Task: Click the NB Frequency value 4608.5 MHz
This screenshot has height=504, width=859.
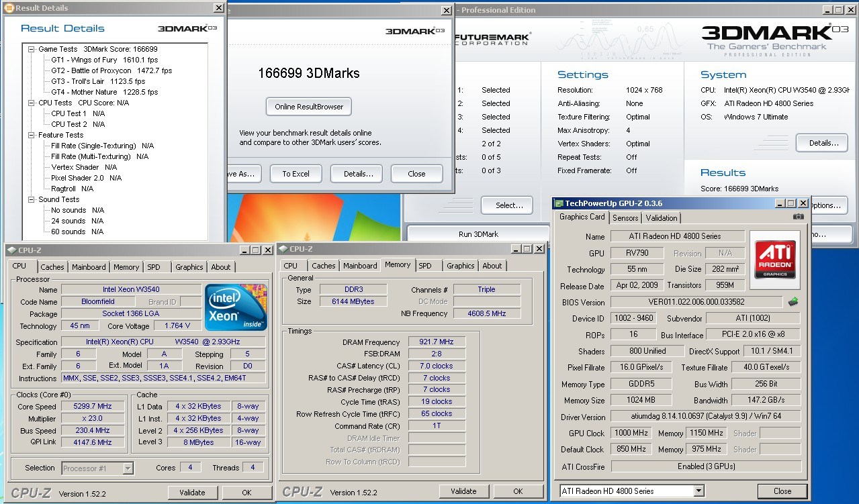Action: (486, 313)
